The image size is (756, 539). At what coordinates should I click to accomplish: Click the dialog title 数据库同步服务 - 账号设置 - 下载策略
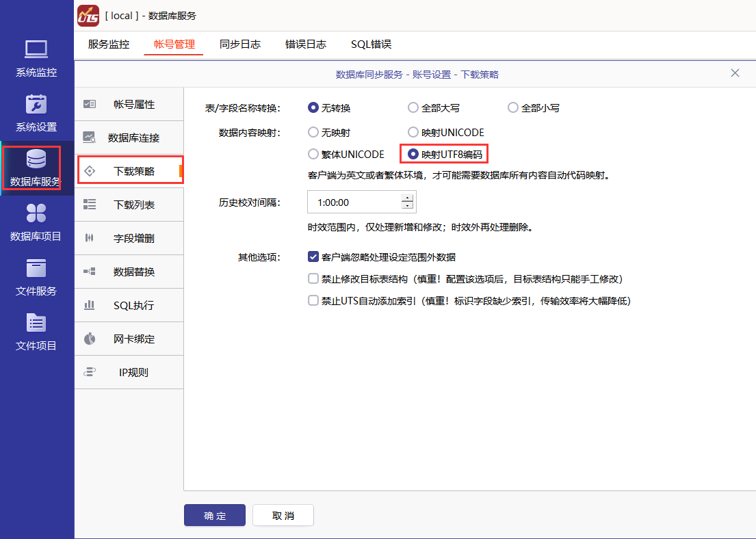click(417, 75)
